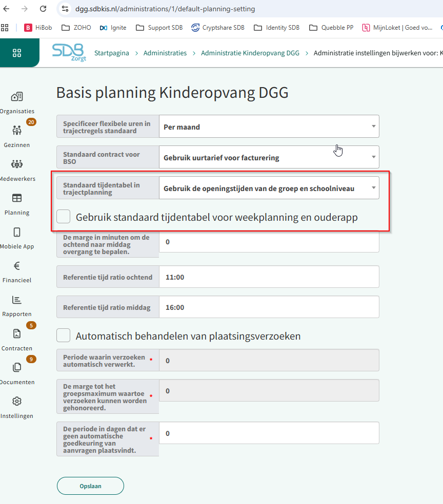
Task: Click the SDB Zorgt logo
Action: pos(69,52)
